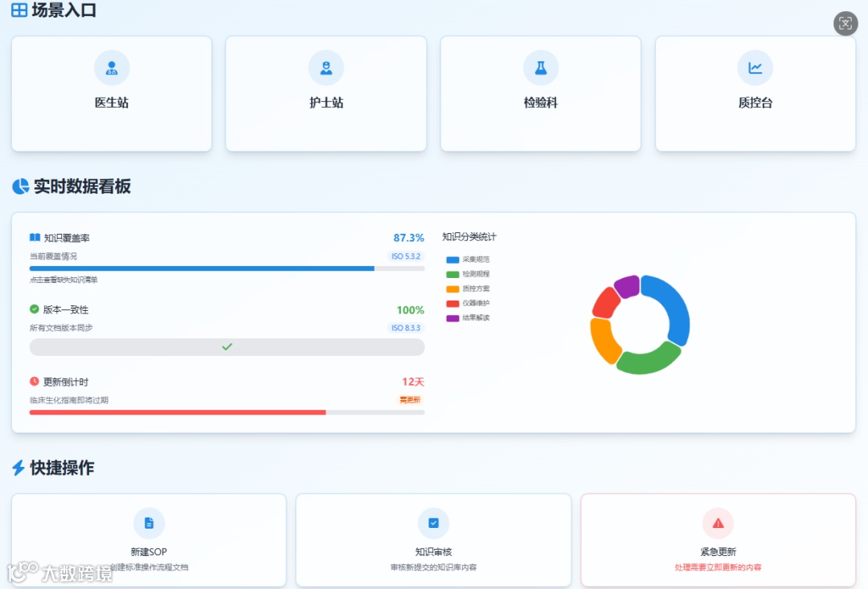Click the 87.3% coverage value
The width and height of the screenshot is (868, 589).
click(x=408, y=238)
